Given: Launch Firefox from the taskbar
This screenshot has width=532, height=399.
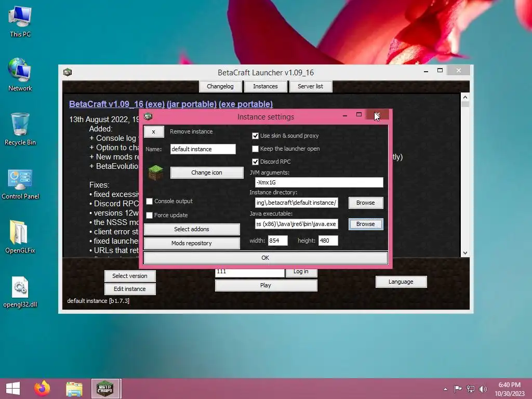Looking at the screenshot, I should point(42,389).
